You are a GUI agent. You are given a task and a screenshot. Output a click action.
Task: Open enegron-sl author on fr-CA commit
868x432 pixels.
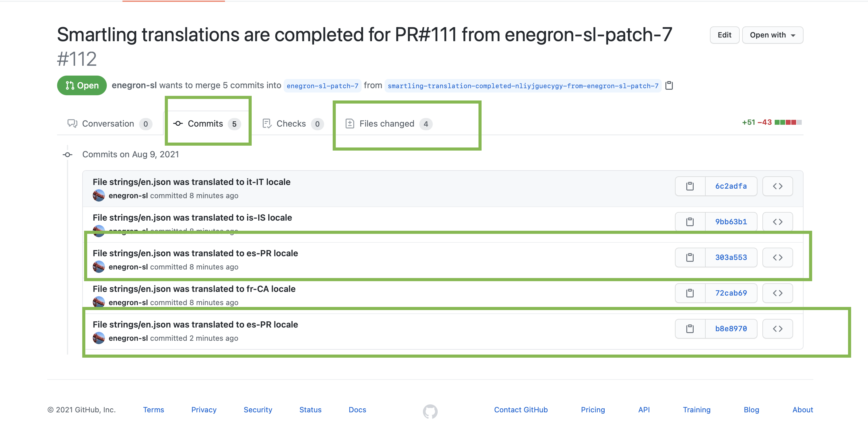(x=128, y=303)
